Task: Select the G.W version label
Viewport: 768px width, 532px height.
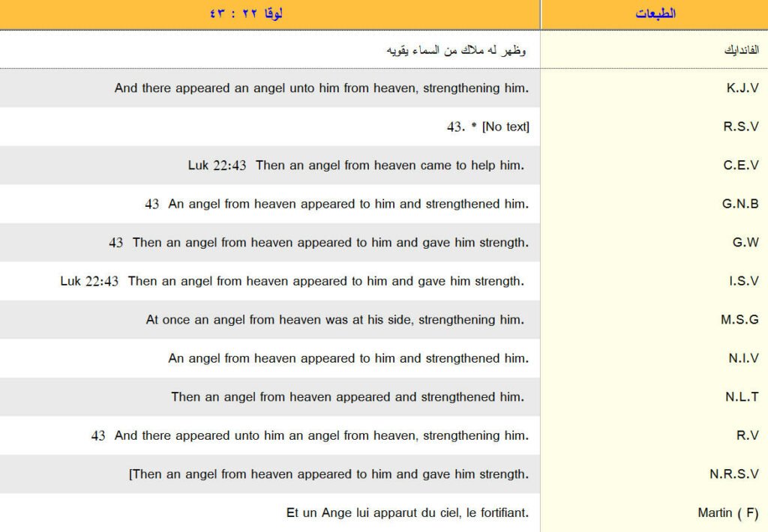Action: coord(745,242)
